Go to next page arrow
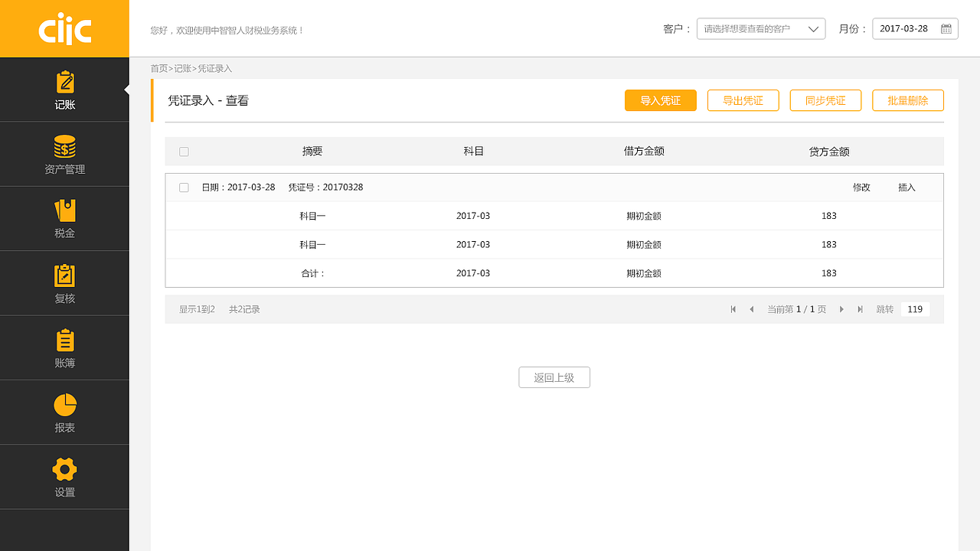Viewport: 980px width, 551px height. 841,309
